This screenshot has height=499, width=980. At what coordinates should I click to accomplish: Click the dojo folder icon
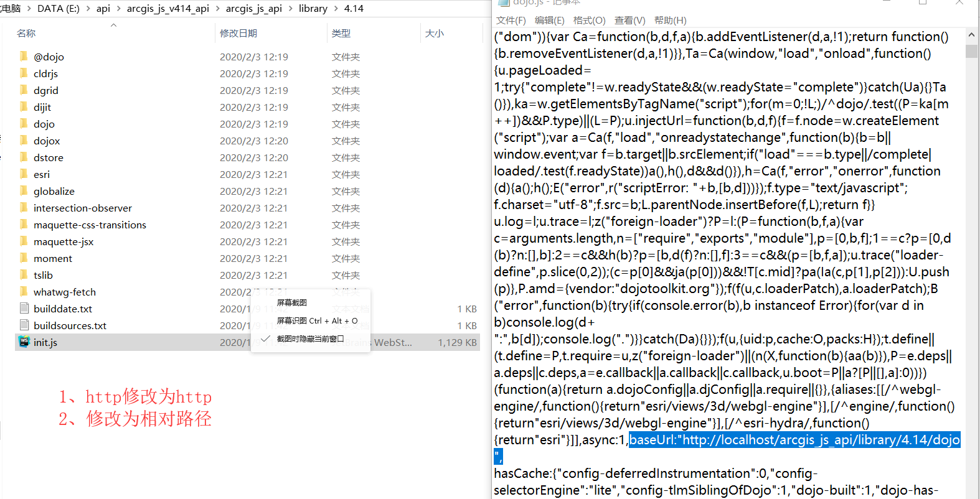pyautogui.click(x=24, y=124)
